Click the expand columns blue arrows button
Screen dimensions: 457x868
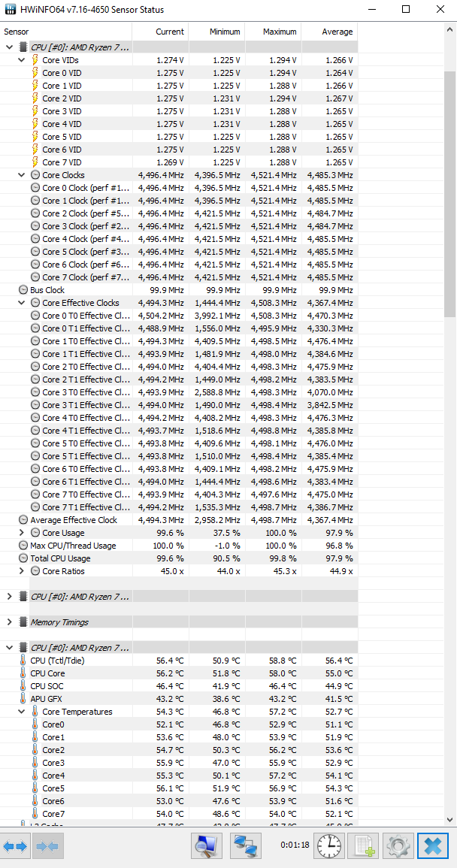click(15, 846)
